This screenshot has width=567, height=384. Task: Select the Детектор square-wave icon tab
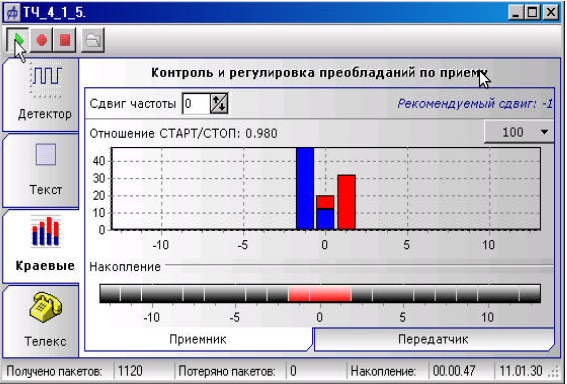tap(41, 95)
